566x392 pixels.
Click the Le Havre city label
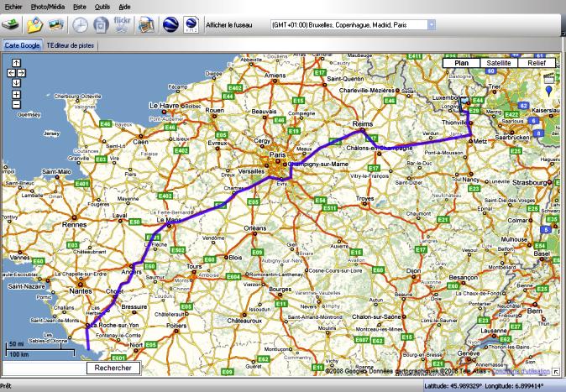[164, 106]
